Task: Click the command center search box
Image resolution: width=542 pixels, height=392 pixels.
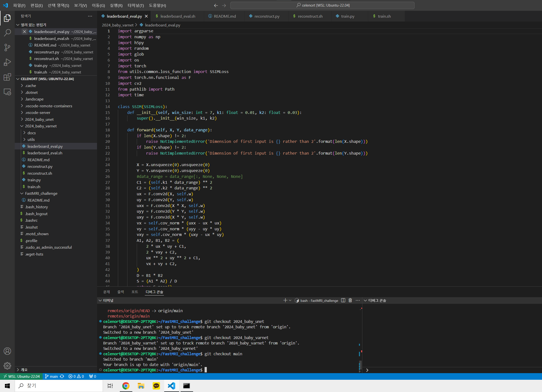Action: coord(322,5)
